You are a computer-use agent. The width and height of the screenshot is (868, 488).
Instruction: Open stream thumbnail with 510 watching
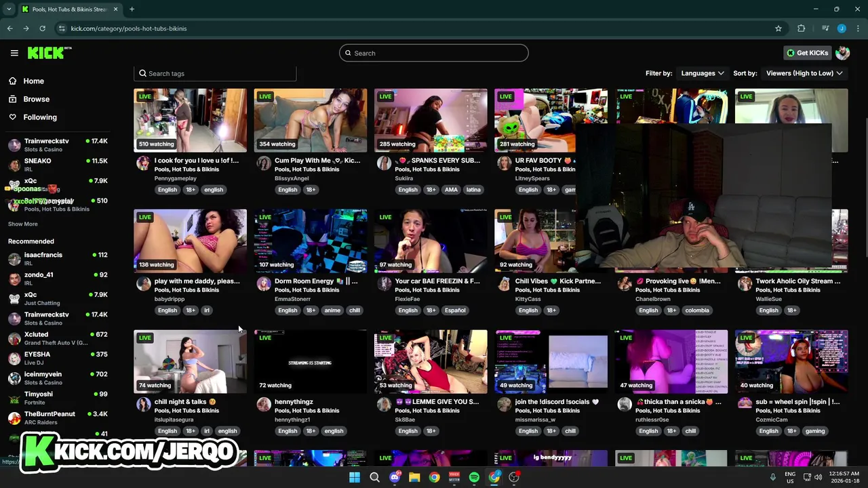191,120
